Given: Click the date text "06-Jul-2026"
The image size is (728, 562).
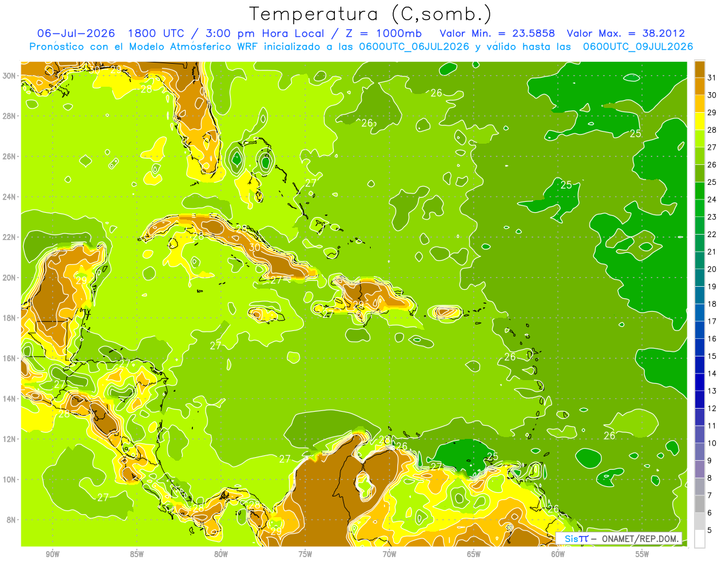Looking at the screenshot, I should point(78,33).
